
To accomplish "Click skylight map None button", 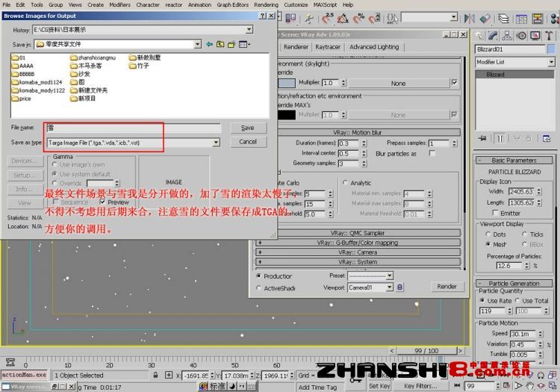I will tap(398, 83).
